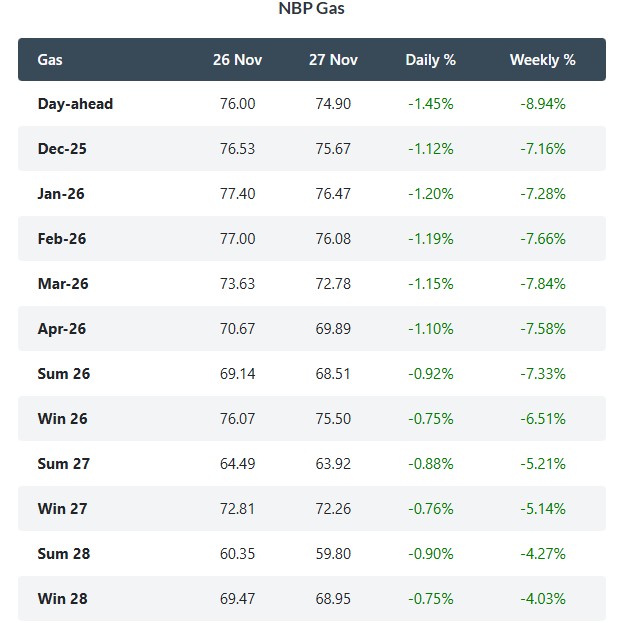Select the Day-ahead 26 Nov price 76.00

(237, 104)
